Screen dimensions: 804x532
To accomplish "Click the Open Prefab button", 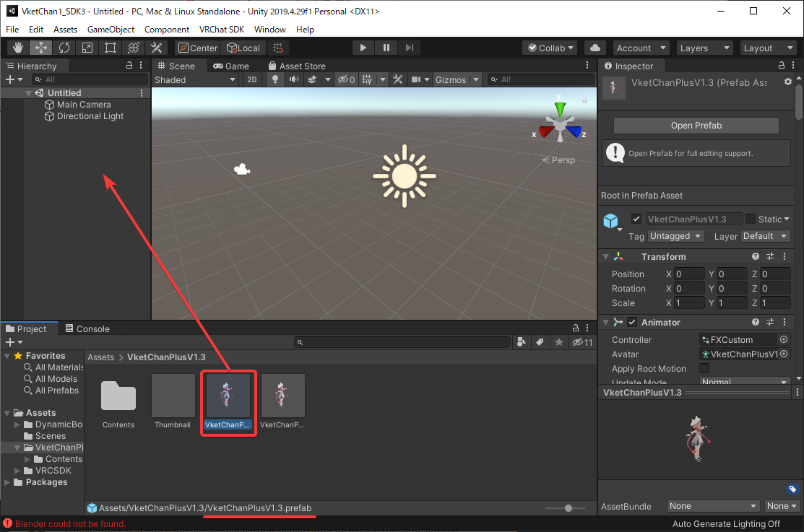I will click(x=696, y=126).
